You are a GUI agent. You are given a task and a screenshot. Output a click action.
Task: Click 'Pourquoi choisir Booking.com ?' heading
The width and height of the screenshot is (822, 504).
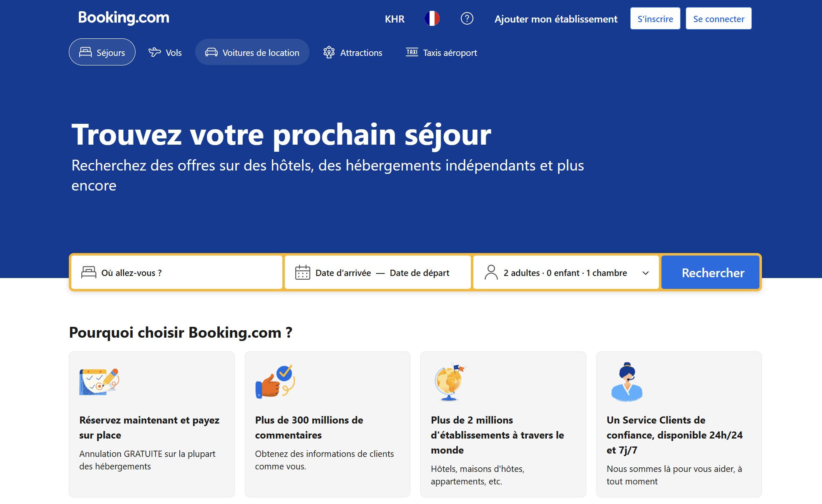pos(181,332)
